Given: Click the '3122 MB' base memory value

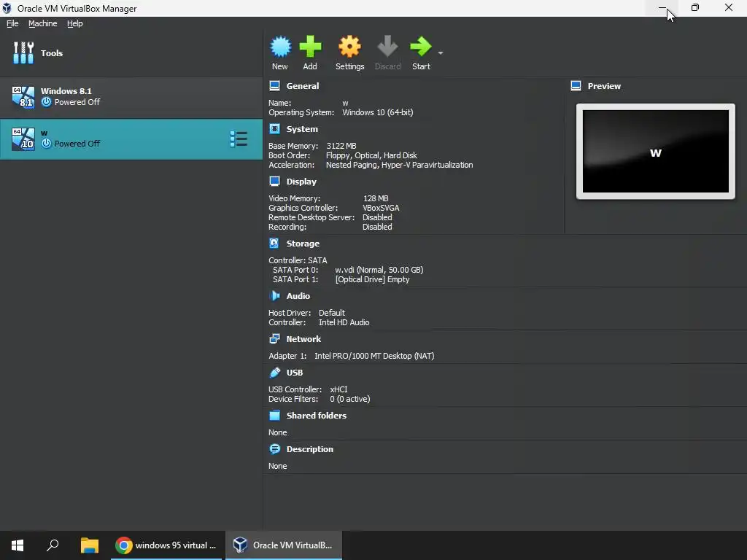Looking at the screenshot, I should click(341, 146).
